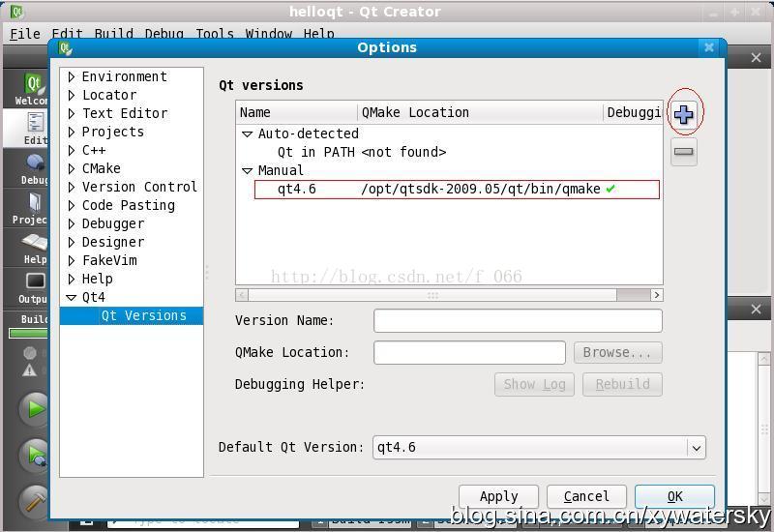774x532 pixels.
Task: Click the QMake Location column header
Action: coord(480,112)
